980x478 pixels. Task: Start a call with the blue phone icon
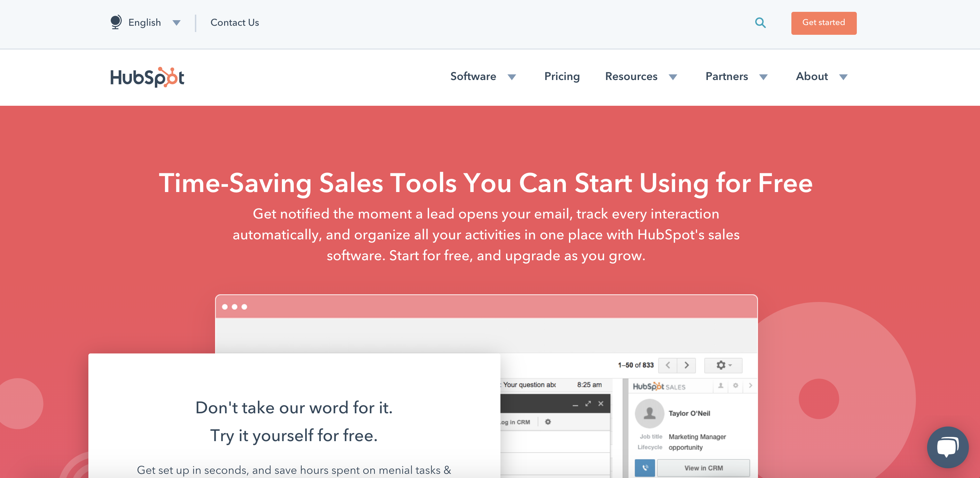(x=645, y=468)
